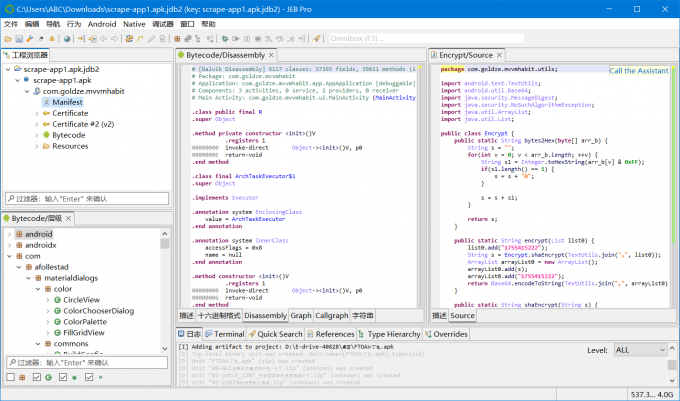Click the Call the Assistant link
680x401 pixels.
tap(638, 71)
